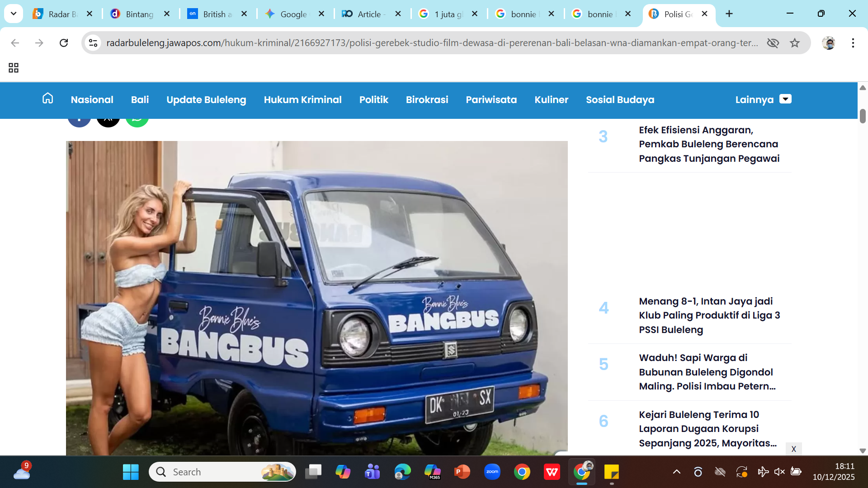The width and height of the screenshot is (868, 488).
Task: Open the Bali section
Action: [140, 99]
